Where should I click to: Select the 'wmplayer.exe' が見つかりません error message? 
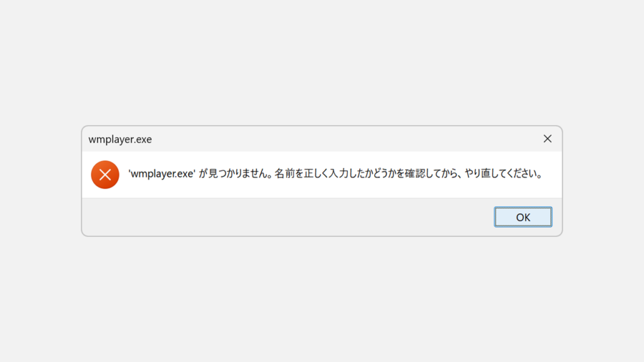pos(336,173)
